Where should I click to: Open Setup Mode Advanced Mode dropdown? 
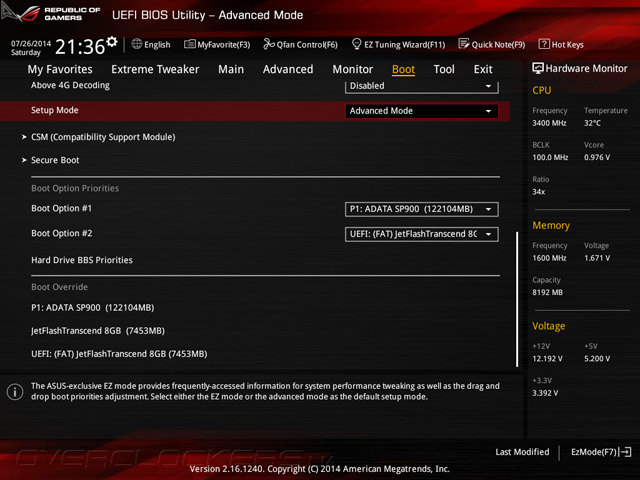[x=422, y=111]
